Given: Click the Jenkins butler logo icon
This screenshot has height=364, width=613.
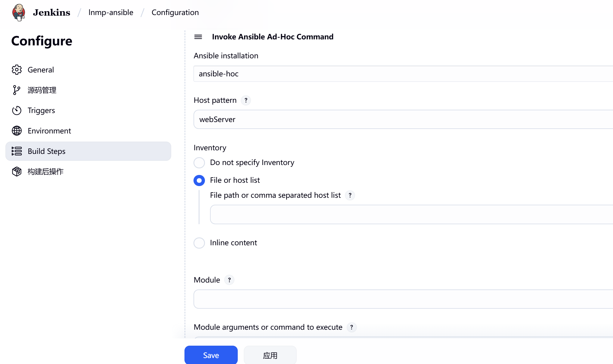Looking at the screenshot, I should (19, 12).
